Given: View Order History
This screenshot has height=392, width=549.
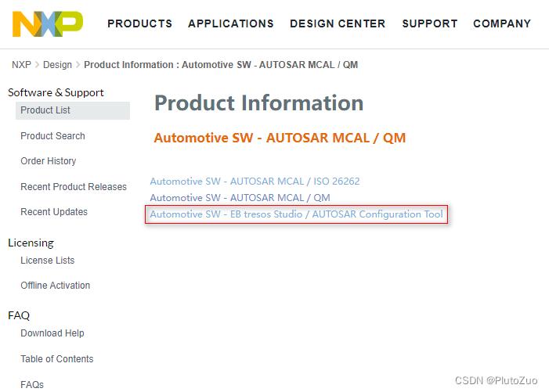Looking at the screenshot, I should [49, 161].
